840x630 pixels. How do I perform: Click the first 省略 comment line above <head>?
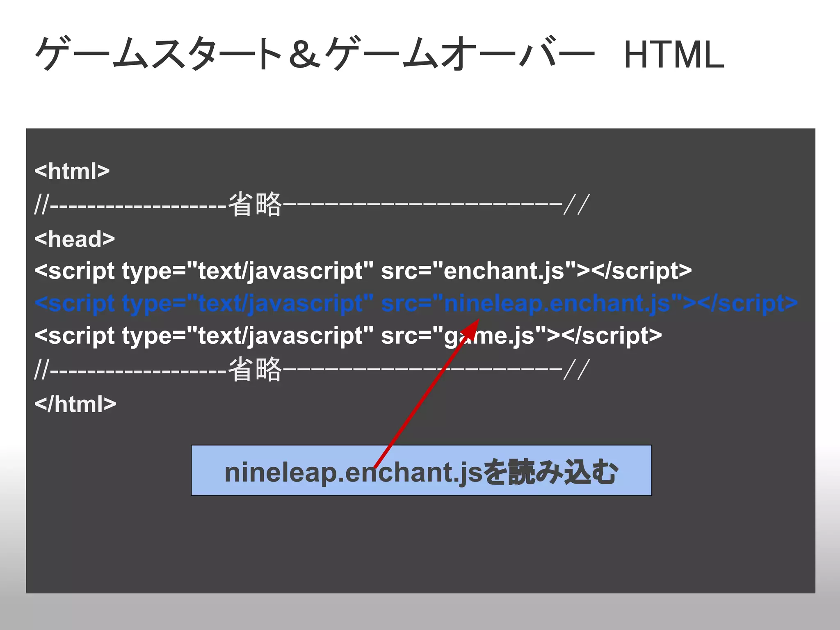pyautogui.click(x=312, y=204)
